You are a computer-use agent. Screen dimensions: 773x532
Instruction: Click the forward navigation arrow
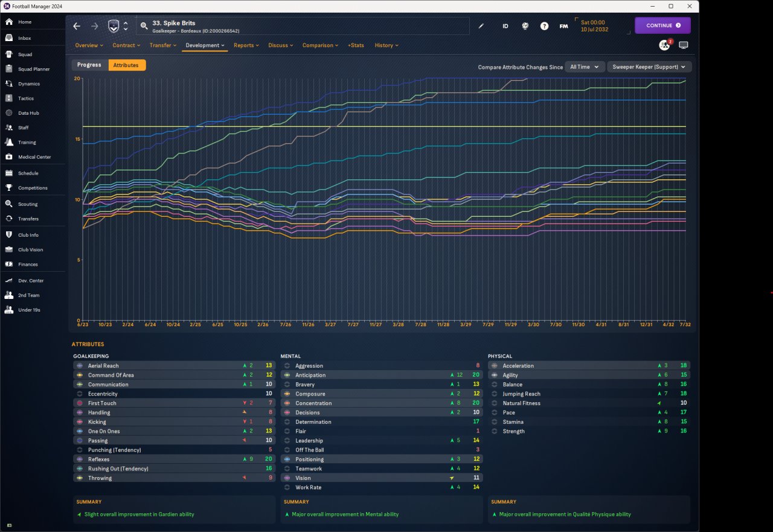(x=94, y=26)
